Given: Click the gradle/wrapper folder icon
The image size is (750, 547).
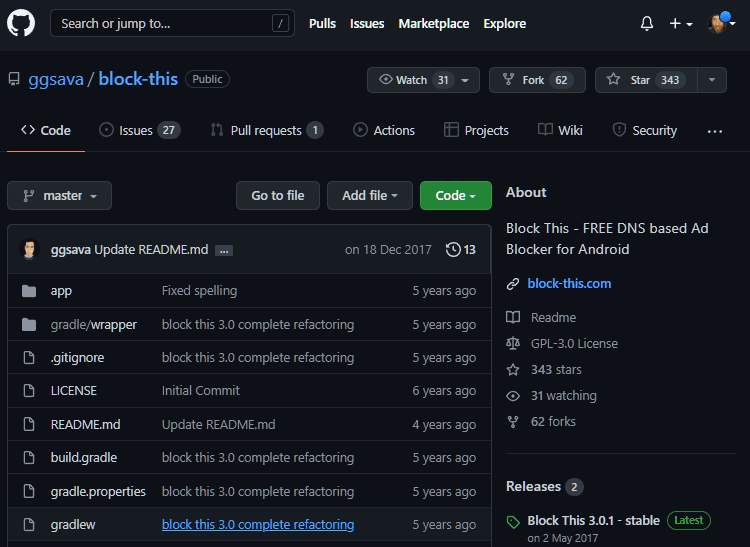Looking at the screenshot, I should point(29,325).
